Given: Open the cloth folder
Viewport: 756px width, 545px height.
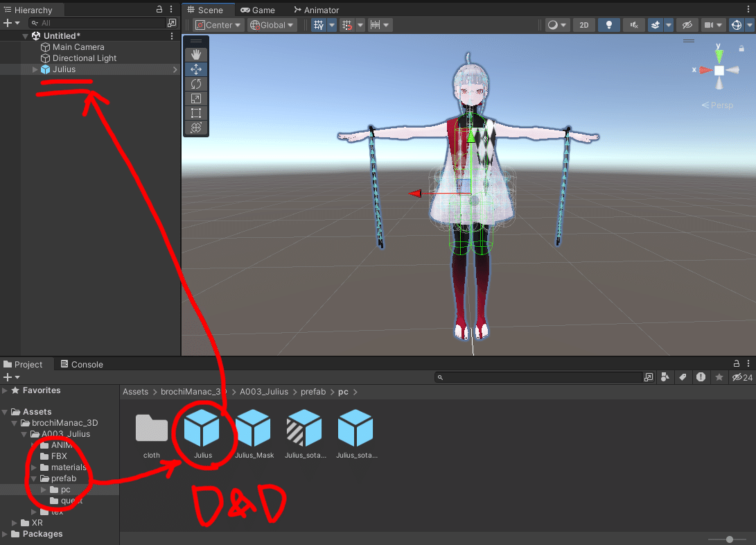Looking at the screenshot, I should click(x=151, y=435).
